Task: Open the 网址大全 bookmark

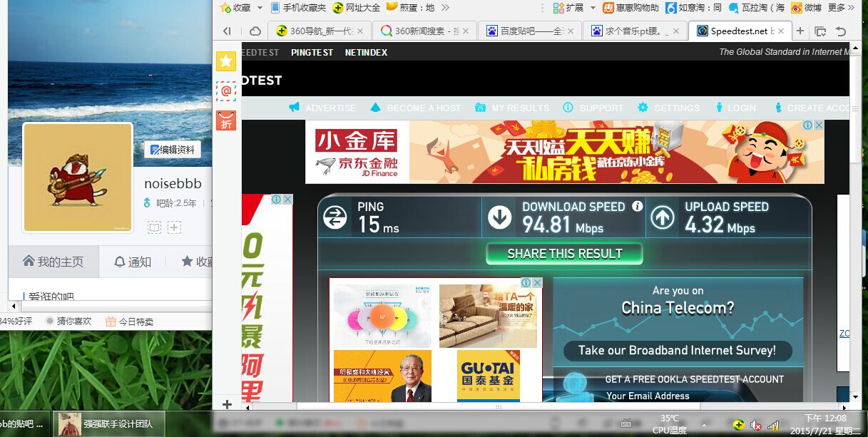Action: [x=356, y=8]
